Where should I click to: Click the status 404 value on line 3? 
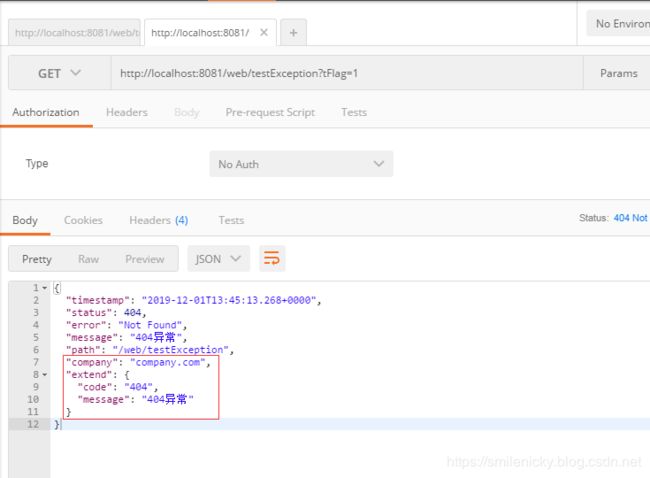[x=133, y=313]
